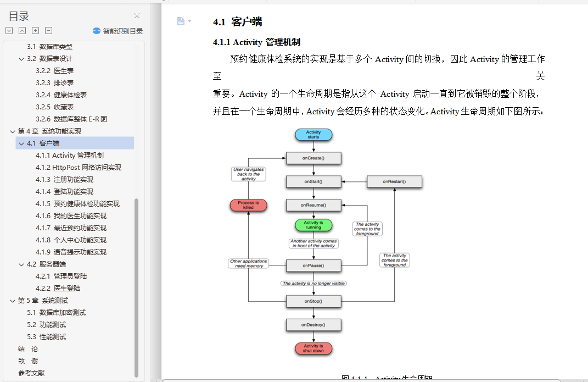Collapse the 4.1 客户端 section
Viewport: 588px width, 382px height.
(21, 143)
